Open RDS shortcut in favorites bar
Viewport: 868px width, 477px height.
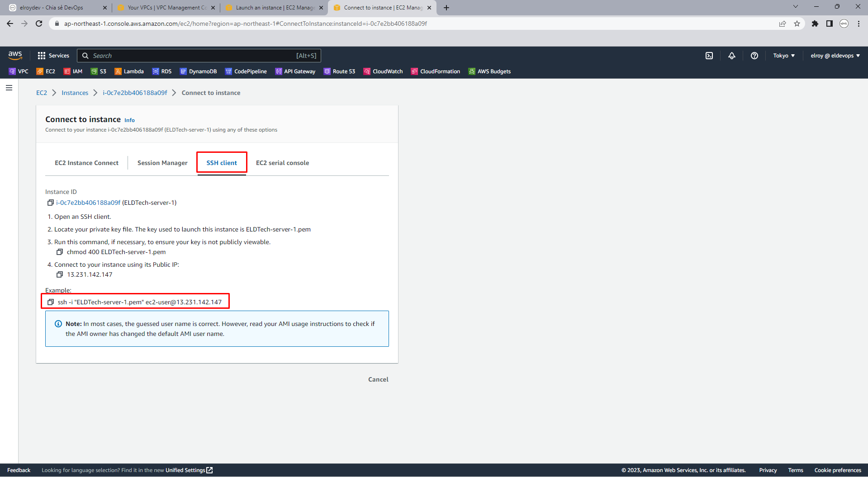162,71
